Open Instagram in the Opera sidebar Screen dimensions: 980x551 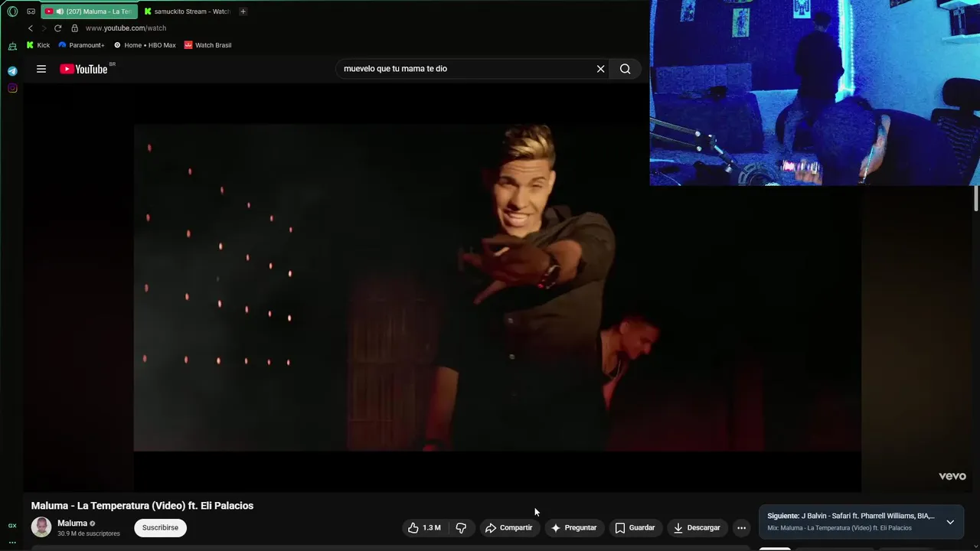pos(12,88)
